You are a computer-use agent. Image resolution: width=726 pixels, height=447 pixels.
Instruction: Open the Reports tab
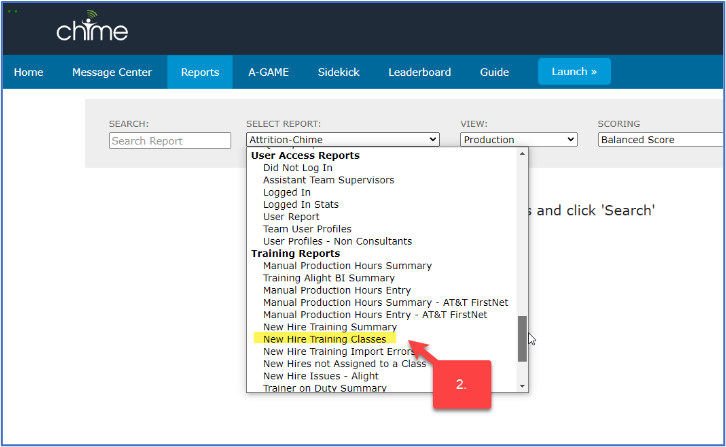(x=200, y=72)
